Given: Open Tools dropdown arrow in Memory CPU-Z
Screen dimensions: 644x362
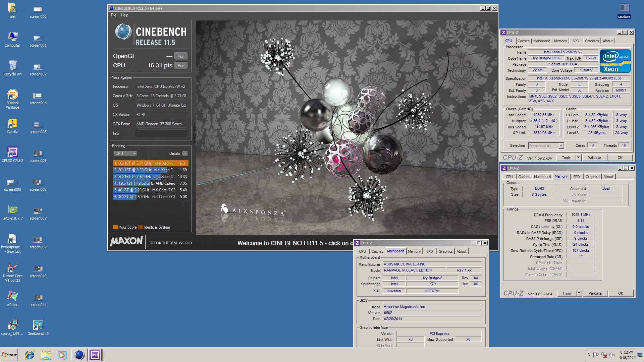Looking at the screenshot, I should click(x=579, y=293).
